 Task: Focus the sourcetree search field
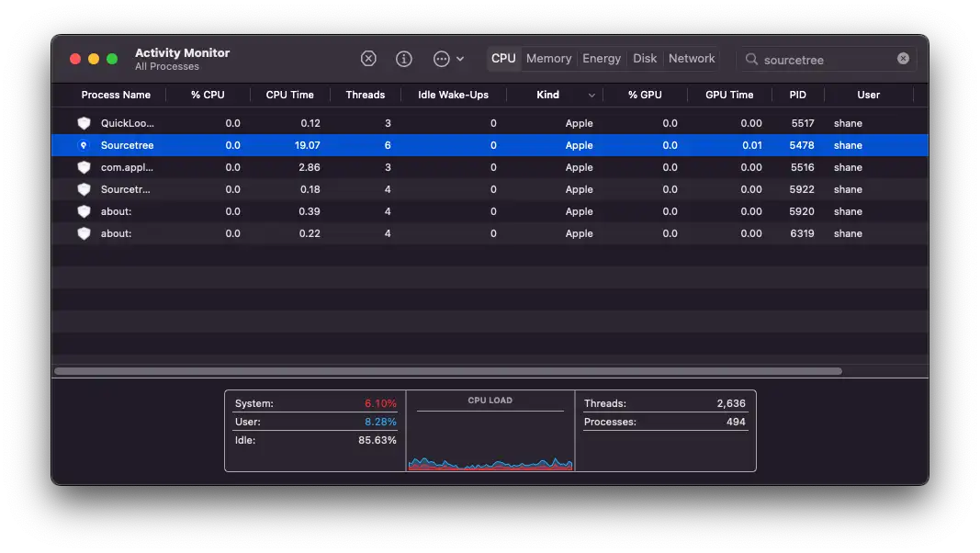coord(827,59)
